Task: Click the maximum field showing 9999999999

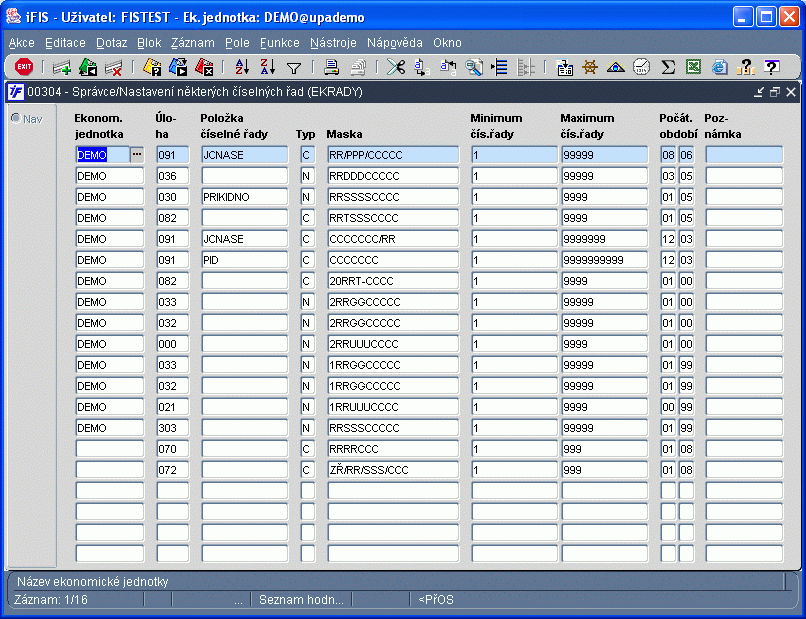Action: click(604, 260)
